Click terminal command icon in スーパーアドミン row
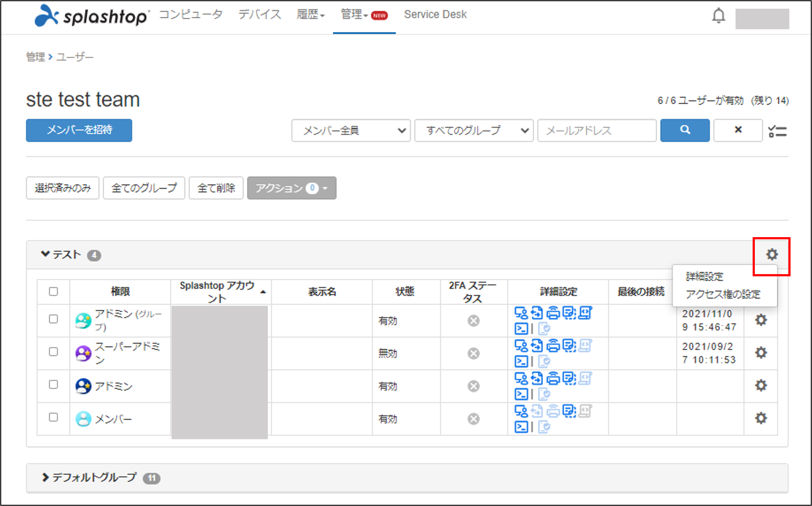Image resolution: width=812 pixels, height=506 pixels. click(521, 361)
